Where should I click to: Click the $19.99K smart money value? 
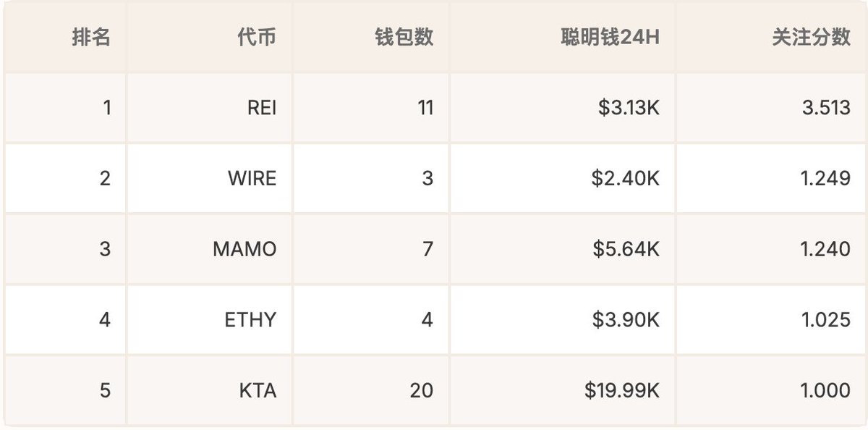pyautogui.click(x=622, y=390)
